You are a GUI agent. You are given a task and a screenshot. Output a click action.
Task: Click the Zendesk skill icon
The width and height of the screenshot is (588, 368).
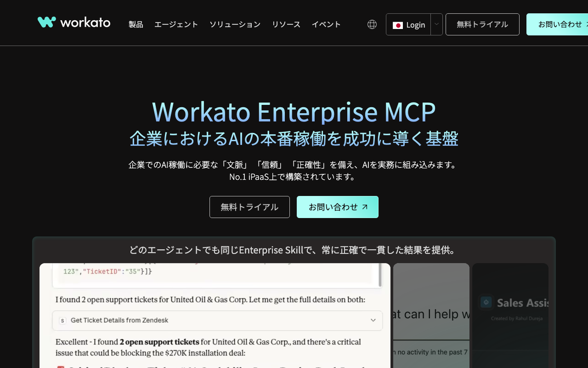tap(63, 320)
